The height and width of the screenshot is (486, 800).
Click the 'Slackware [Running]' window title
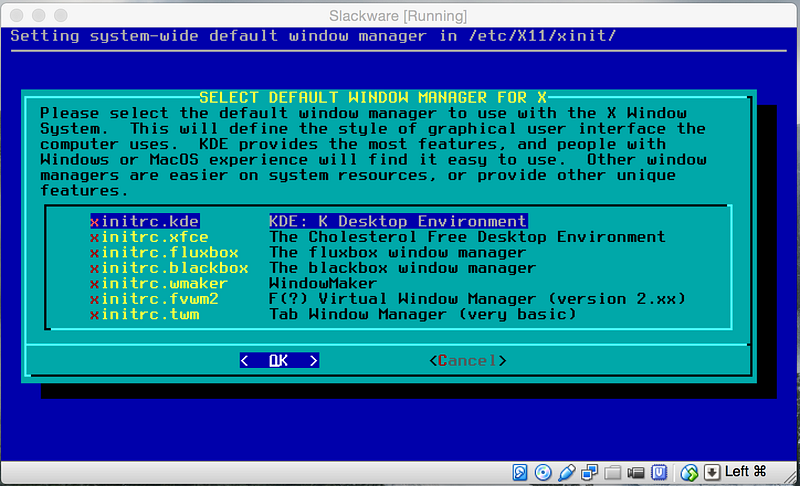(x=398, y=16)
